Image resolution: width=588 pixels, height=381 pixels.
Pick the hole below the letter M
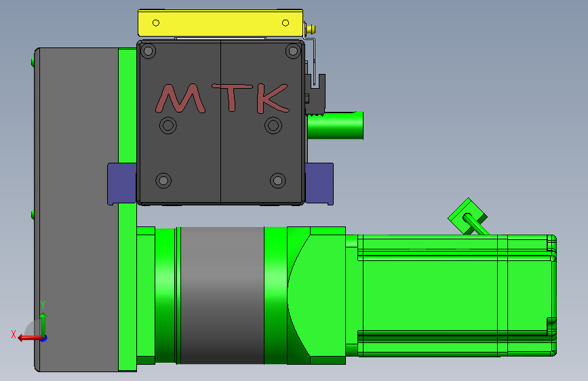168,125
